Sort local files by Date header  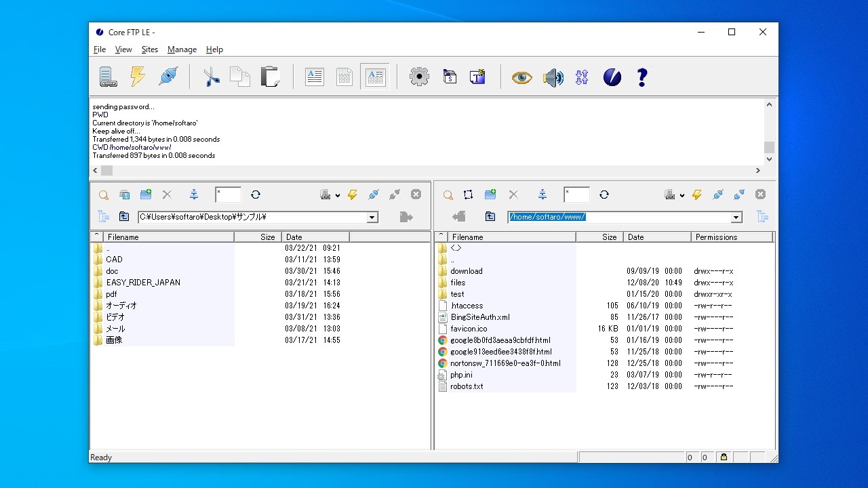pyautogui.click(x=316, y=237)
